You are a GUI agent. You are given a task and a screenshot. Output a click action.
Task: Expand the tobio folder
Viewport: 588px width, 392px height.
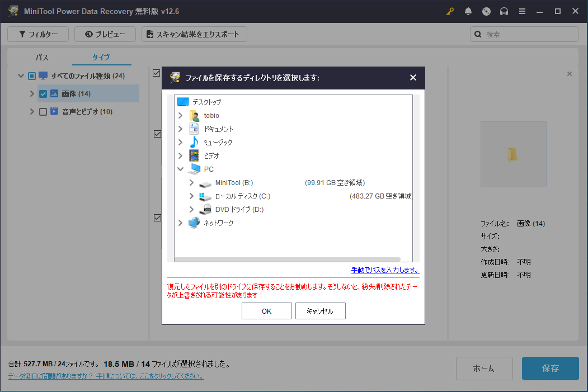pos(180,115)
